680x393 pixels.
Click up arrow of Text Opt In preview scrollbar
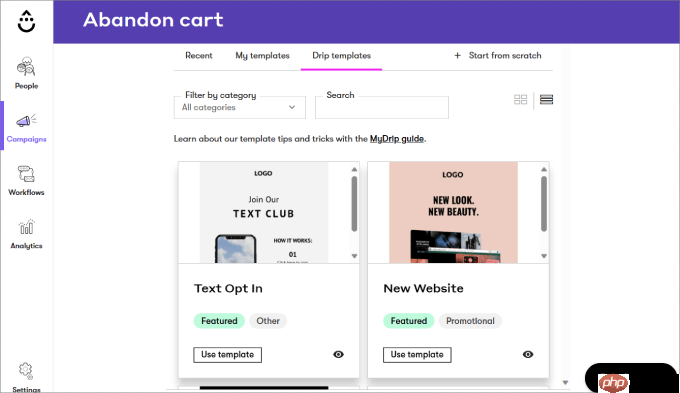tap(354, 169)
